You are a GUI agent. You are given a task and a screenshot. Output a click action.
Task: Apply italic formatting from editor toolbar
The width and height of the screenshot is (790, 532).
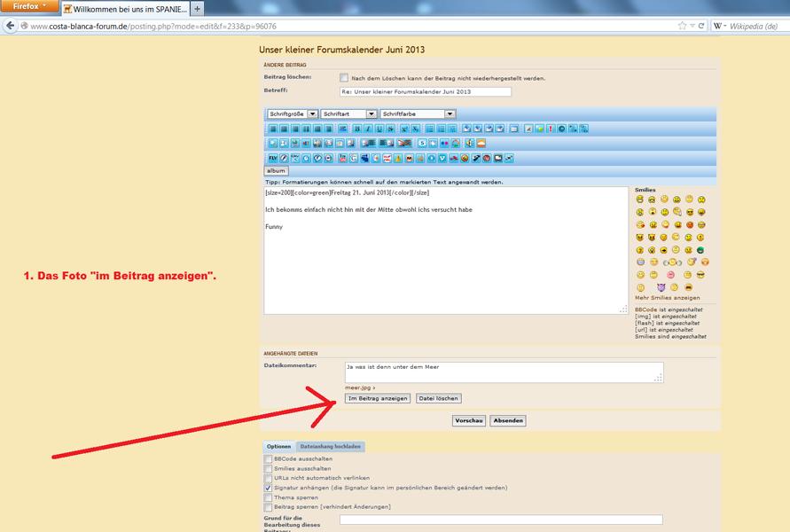pyautogui.click(x=368, y=129)
